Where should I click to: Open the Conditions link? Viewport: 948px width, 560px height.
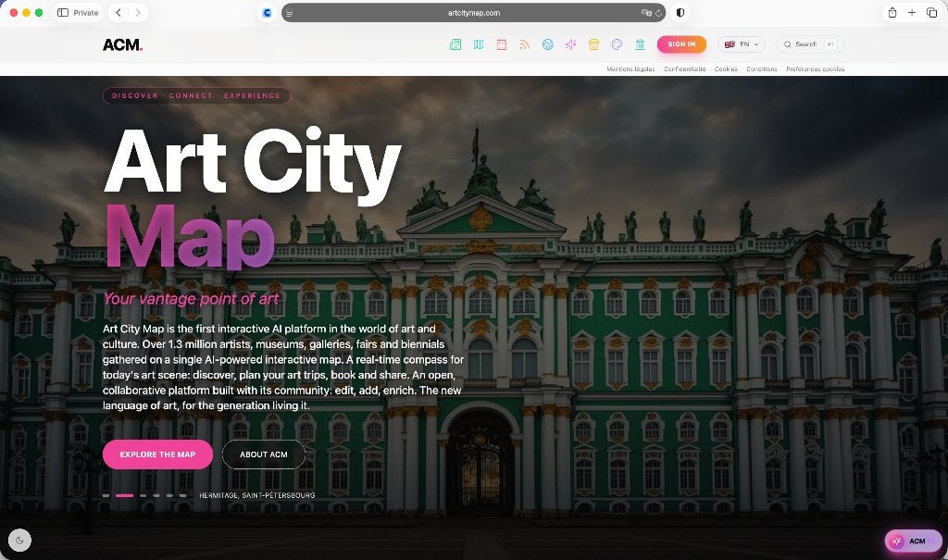[761, 68]
